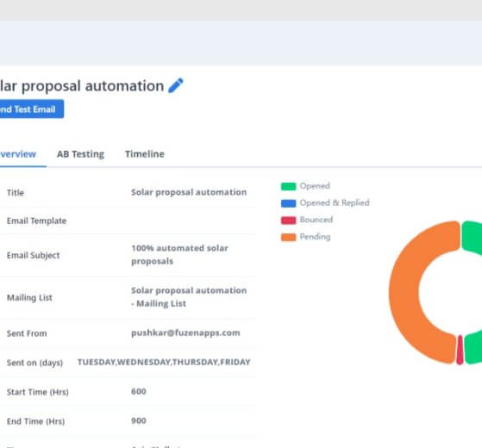This screenshot has height=448, width=482.
Task: Switch to the Overview tab
Action: point(18,154)
